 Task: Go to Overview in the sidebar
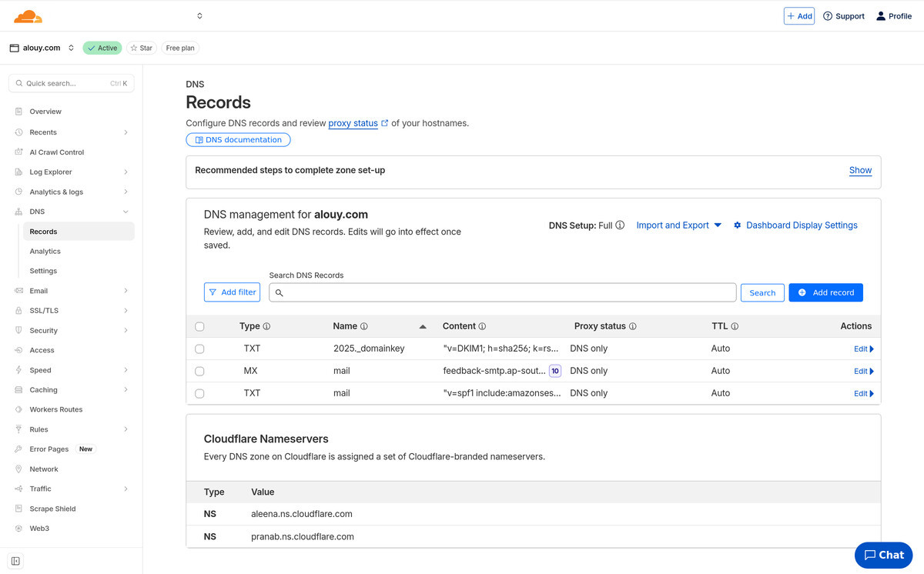click(x=45, y=112)
